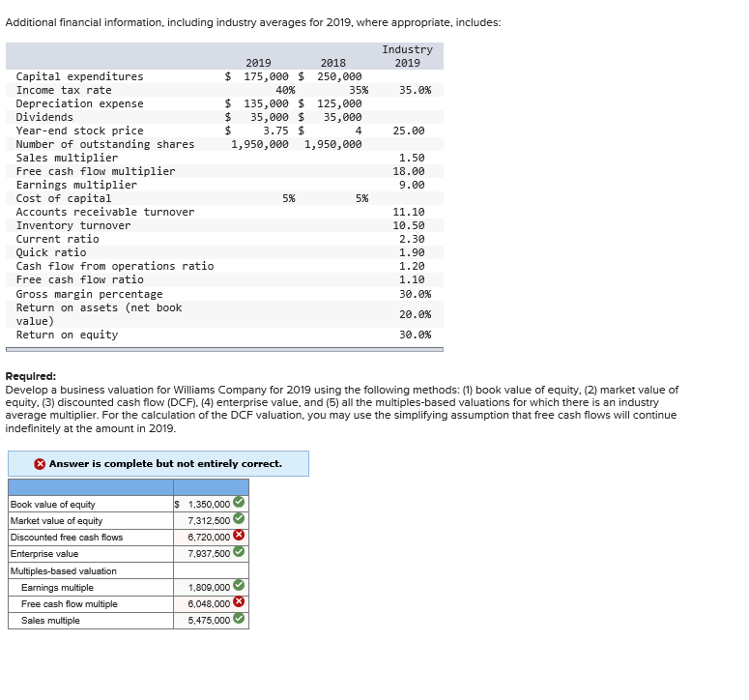This screenshot has width=749, height=700.
Task: Click the industry accounts receivable turnover 11.10
Action: click(x=409, y=212)
